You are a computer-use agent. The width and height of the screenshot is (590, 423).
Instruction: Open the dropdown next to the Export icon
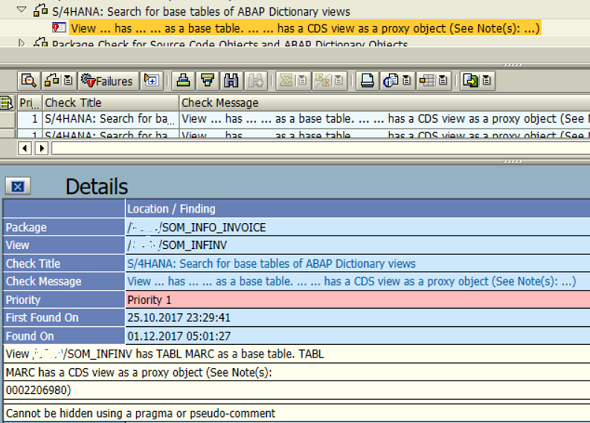(x=487, y=81)
